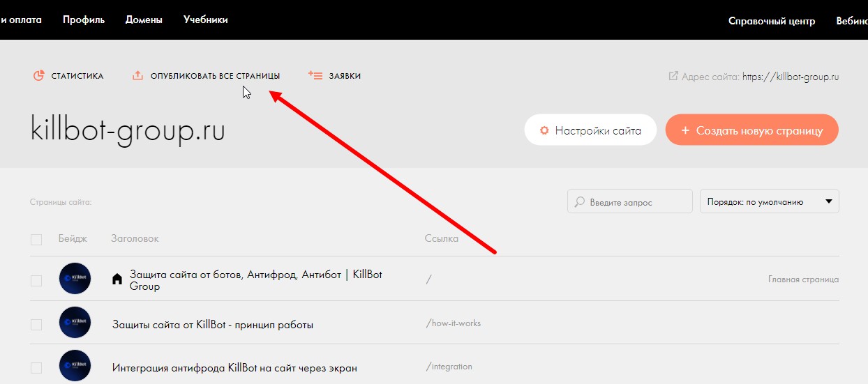This screenshot has height=384, width=868.
Task: Click the Бейдж column header
Action: [73, 238]
